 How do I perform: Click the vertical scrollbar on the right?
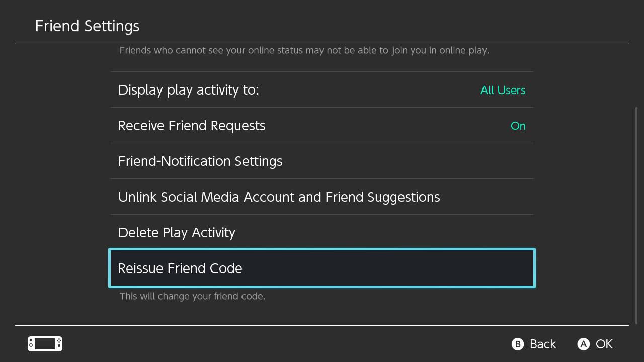click(636, 215)
